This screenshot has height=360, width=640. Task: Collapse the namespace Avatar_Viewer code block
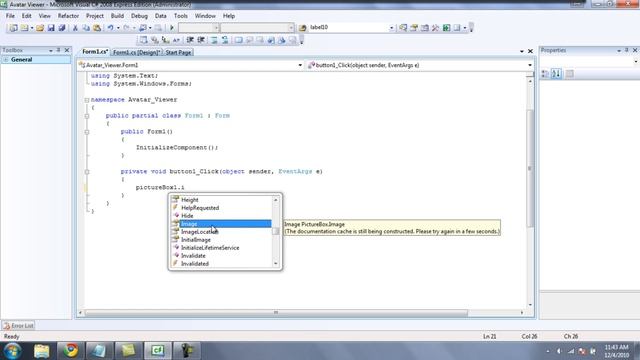point(87,100)
